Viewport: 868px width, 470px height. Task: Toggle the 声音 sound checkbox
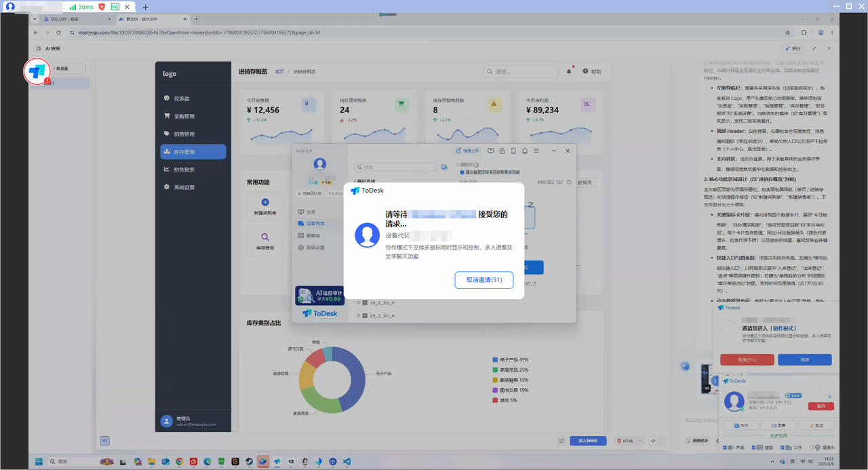click(x=726, y=448)
